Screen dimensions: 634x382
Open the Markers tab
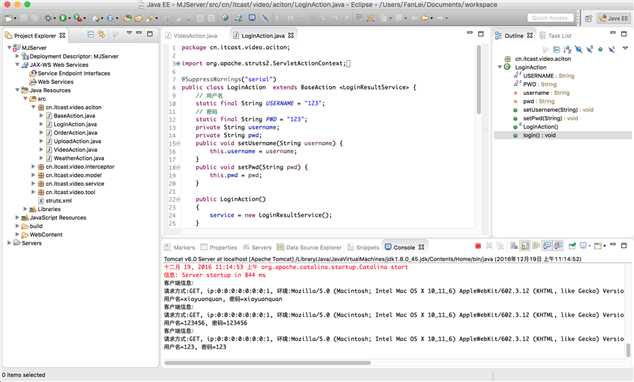[180, 247]
